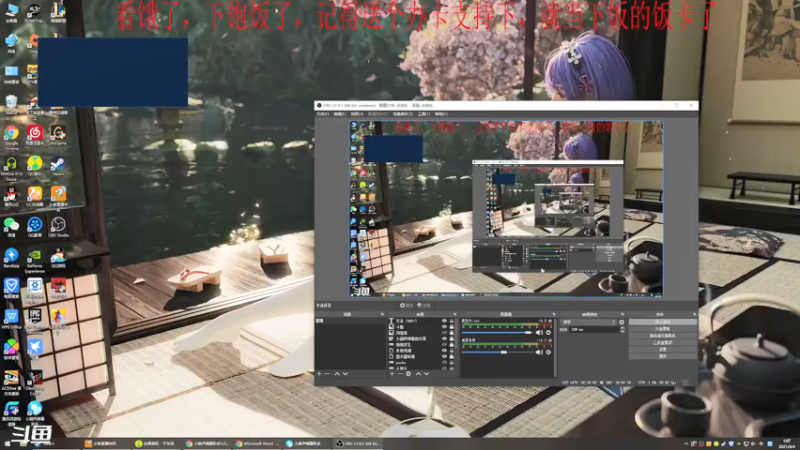Open transition properties gear in 场景转换 panel
Screen dimensions: 800x450
621,322
